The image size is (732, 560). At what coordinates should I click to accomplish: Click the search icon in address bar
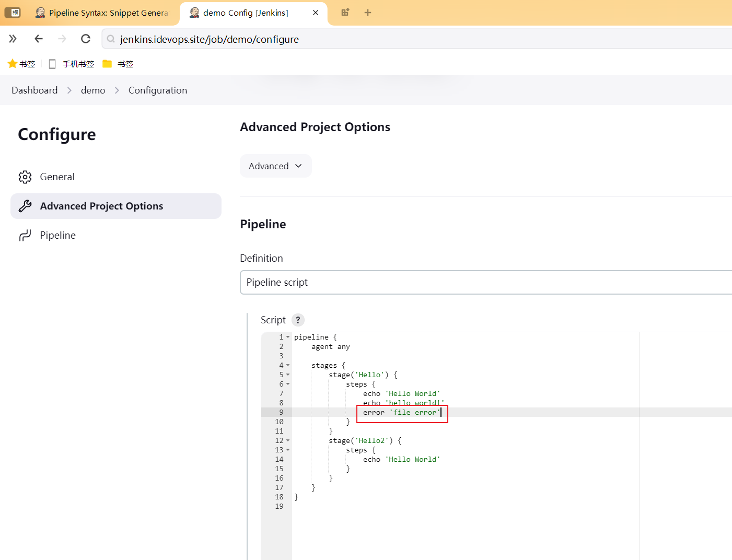click(x=111, y=39)
